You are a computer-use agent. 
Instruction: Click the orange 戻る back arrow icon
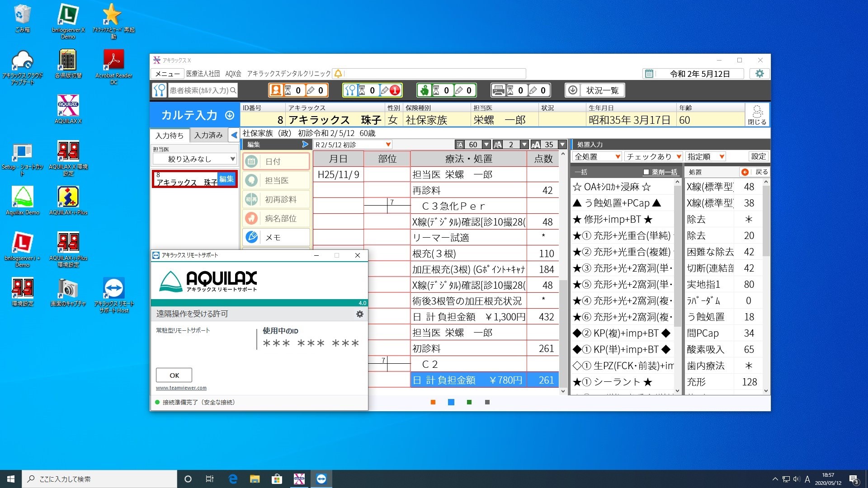click(745, 172)
